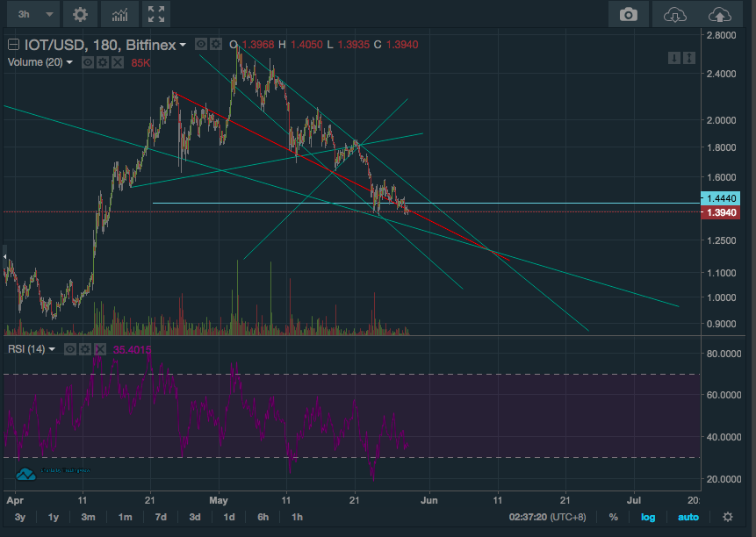Select the 1d time range
Viewport: 756px width, 537px height.
tap(229, 517)
